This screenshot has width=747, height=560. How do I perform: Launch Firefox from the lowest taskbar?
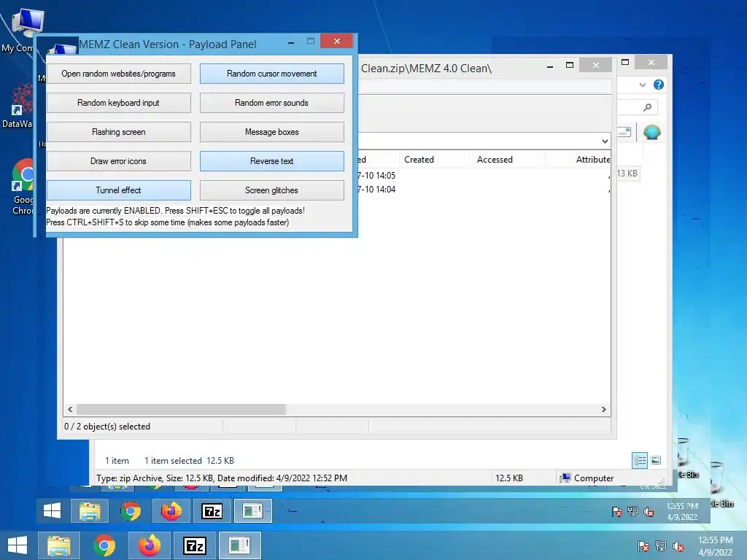coord(150,545)
